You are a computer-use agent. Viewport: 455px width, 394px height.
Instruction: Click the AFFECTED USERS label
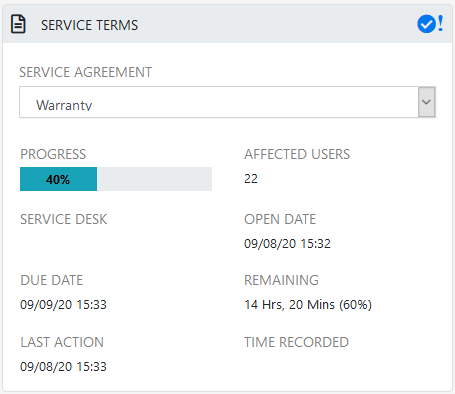coord(297,154)
